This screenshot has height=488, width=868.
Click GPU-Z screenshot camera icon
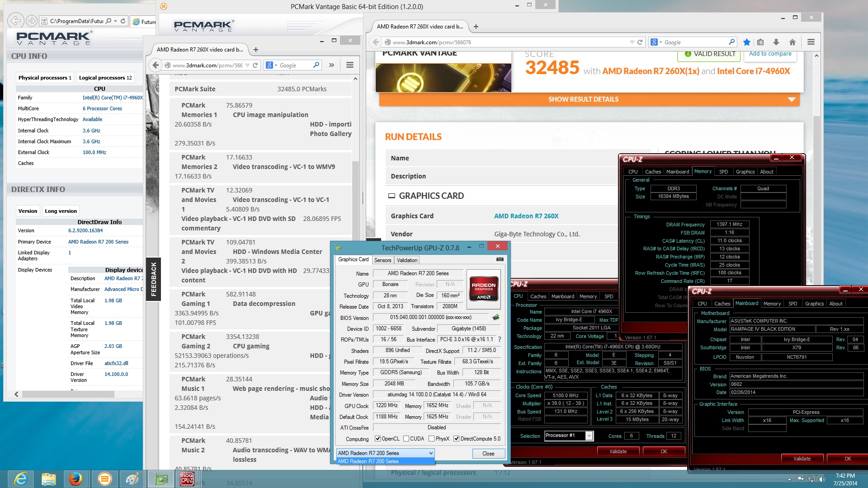pos(500,259)
